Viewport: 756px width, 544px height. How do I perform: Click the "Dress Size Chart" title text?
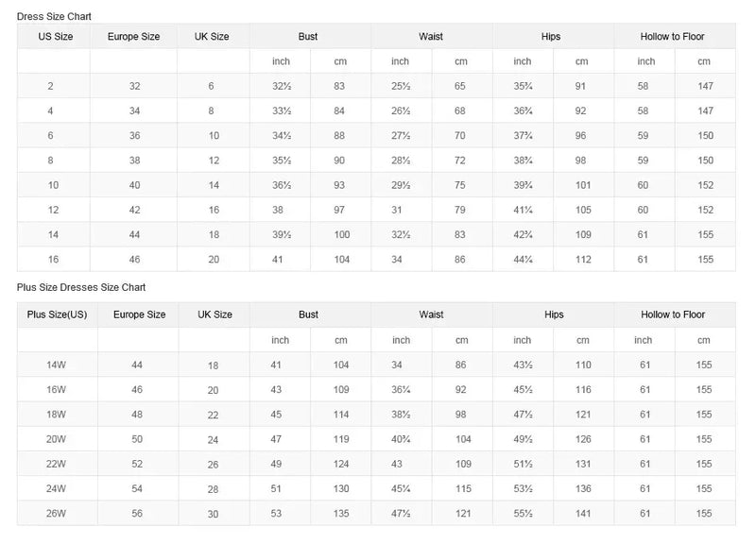[x=54, y=17]
